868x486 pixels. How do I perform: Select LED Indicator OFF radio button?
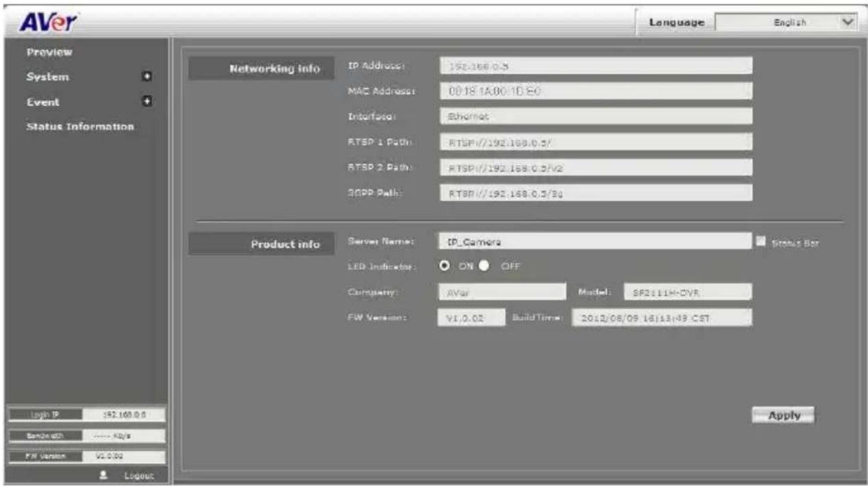click(484, 266)
